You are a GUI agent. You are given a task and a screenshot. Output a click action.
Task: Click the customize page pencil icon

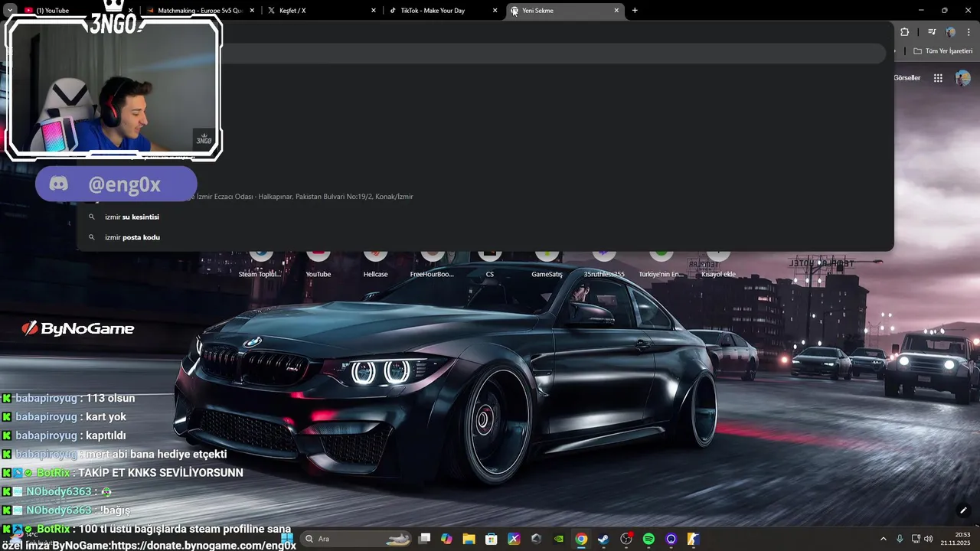(963, 510)
